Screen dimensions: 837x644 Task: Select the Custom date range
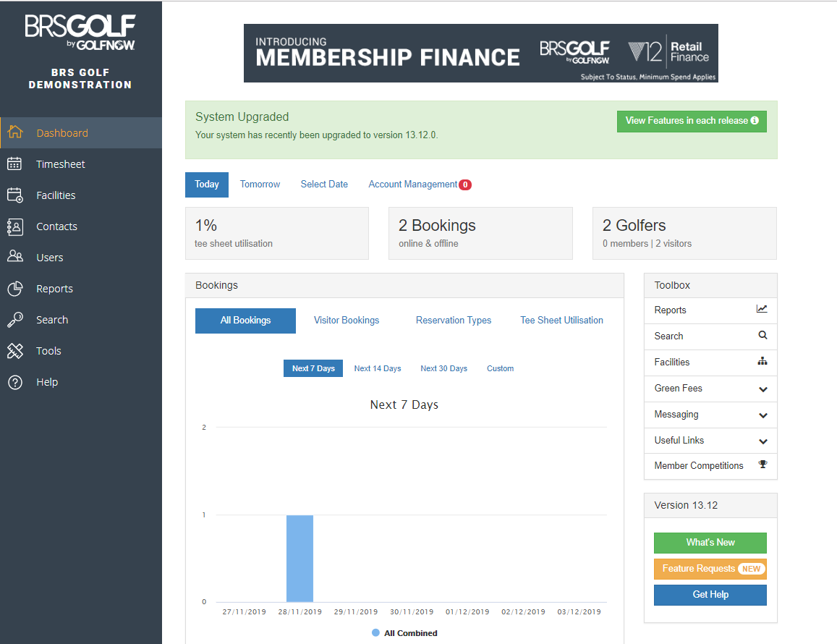pos(500,368)
